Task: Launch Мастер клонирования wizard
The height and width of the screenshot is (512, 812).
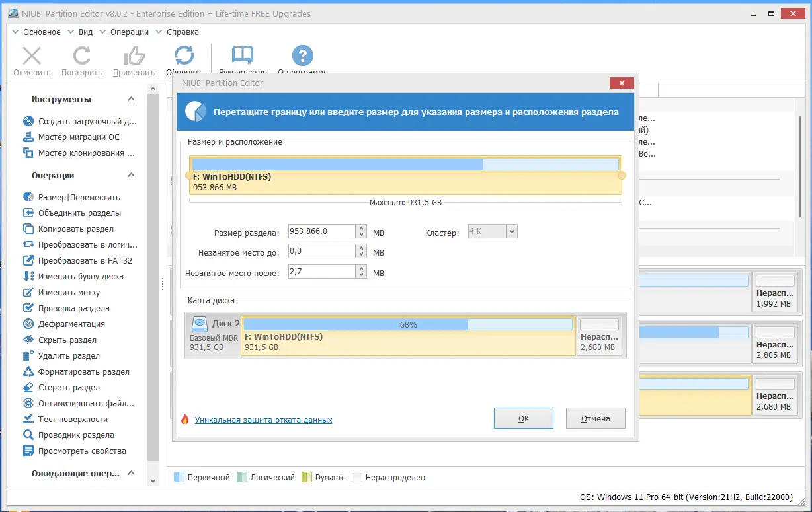Action: (79, 153)
